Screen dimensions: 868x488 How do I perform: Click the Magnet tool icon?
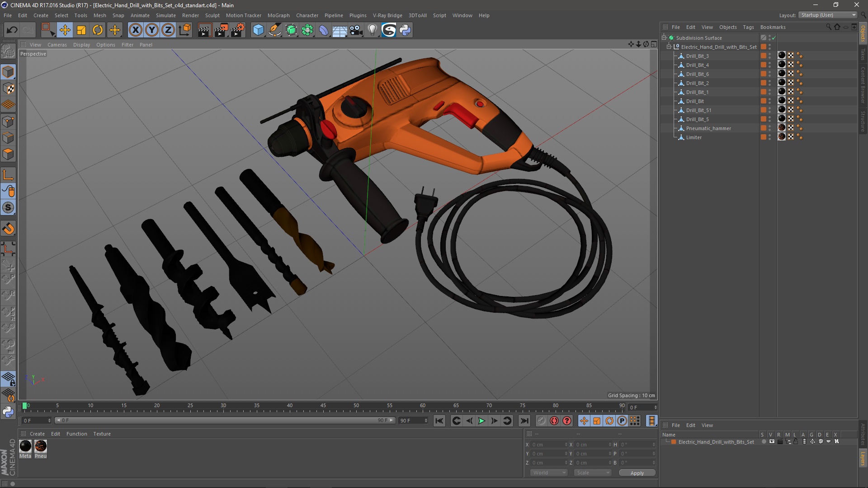8,229
